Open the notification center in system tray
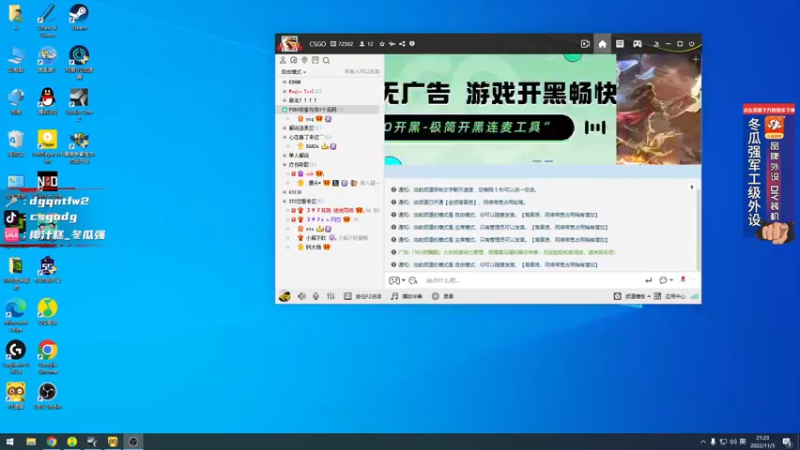 click(x=787, y=442)
